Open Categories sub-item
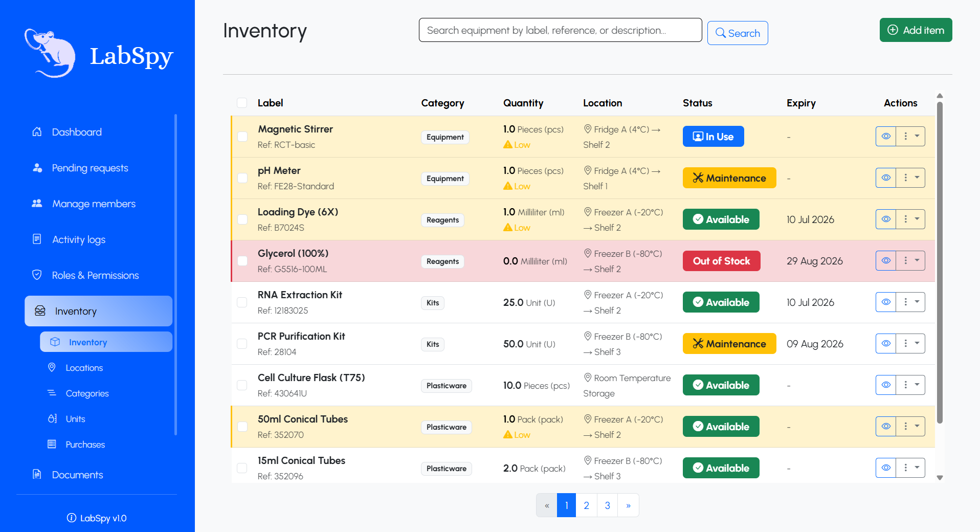Viewport: 980px width, 532px height. pyautogui.click(x=87, y=393)
